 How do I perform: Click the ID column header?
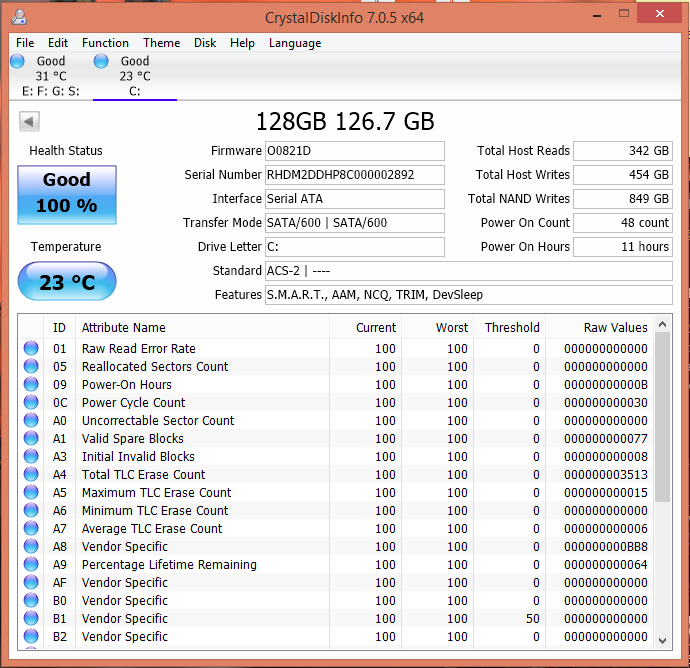point(59,327)
